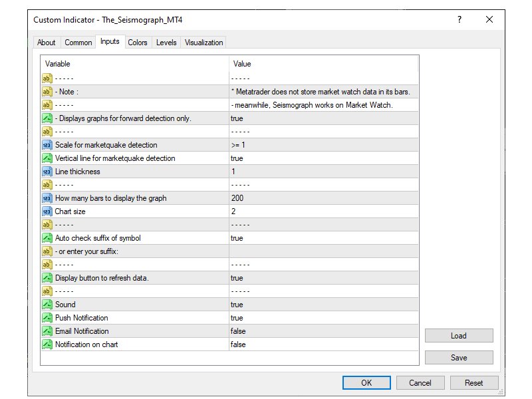Go to the Colors tab
The image size is (532, 399).
tap(138, 43)
